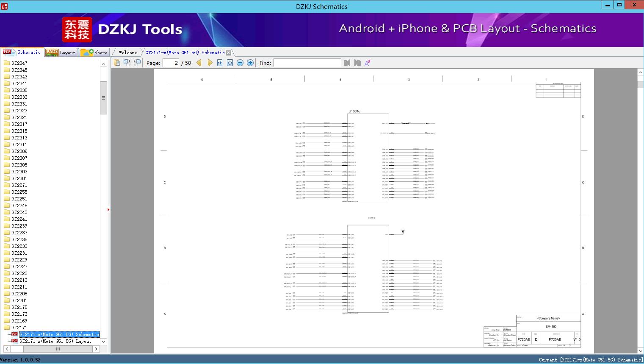Click tree horizontal scrollbar left arrow
Image resolution: width=644 pixels, height=364 pixels.
(x=7, y=349)
